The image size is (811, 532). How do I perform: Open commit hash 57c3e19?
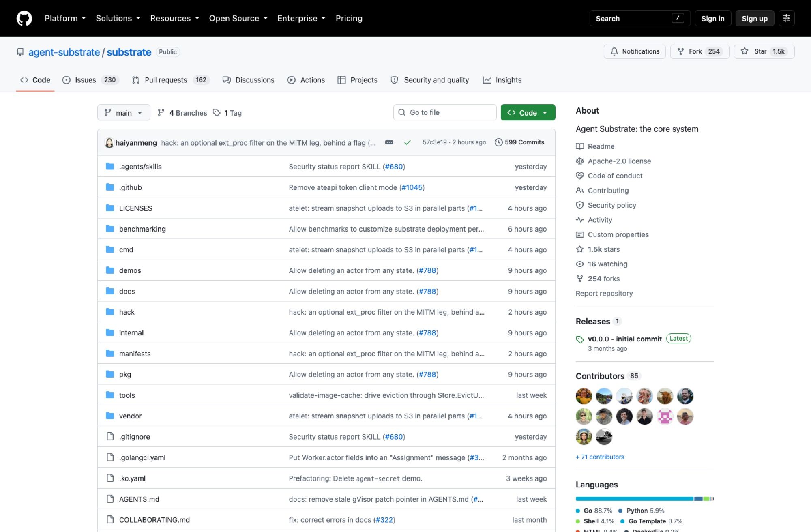tap(435, 142)
